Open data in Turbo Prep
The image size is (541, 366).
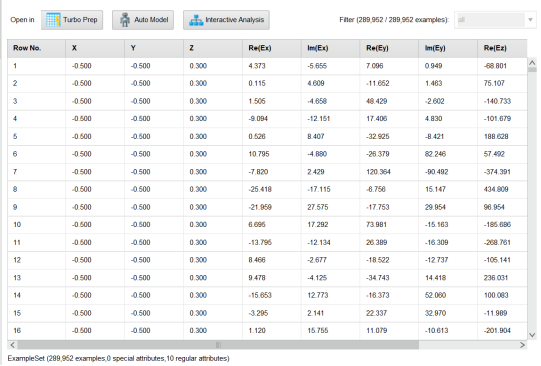(x=72, y=20)
